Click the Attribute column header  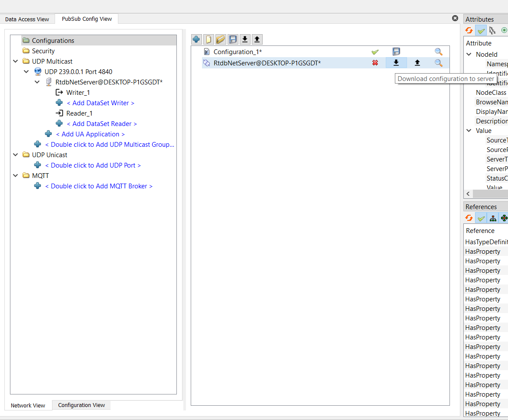(479, 43)
